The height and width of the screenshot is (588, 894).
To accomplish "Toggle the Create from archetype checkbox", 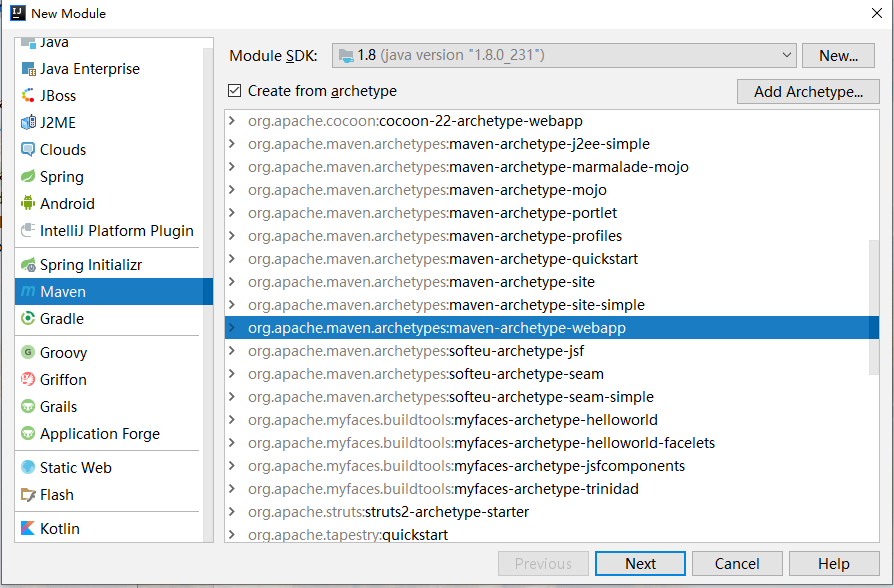I will click(x=234, y=91).
